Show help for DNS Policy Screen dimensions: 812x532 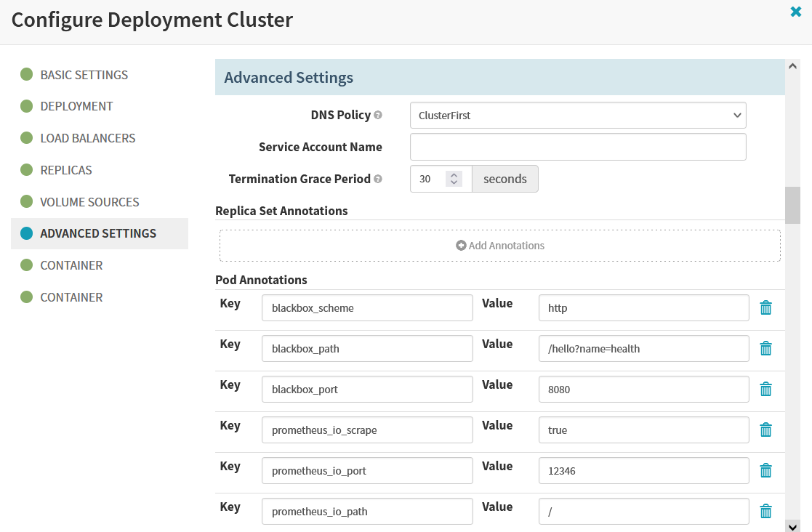click(x=378, y=115)
